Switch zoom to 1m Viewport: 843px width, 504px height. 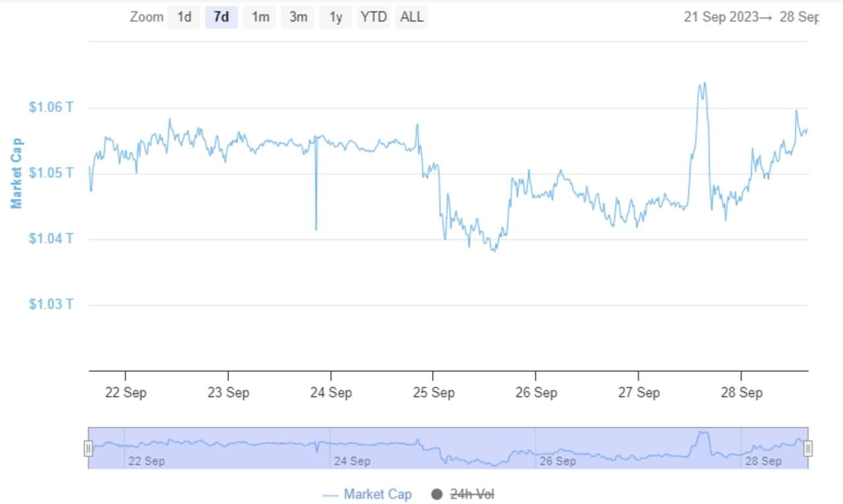point(260,17)
